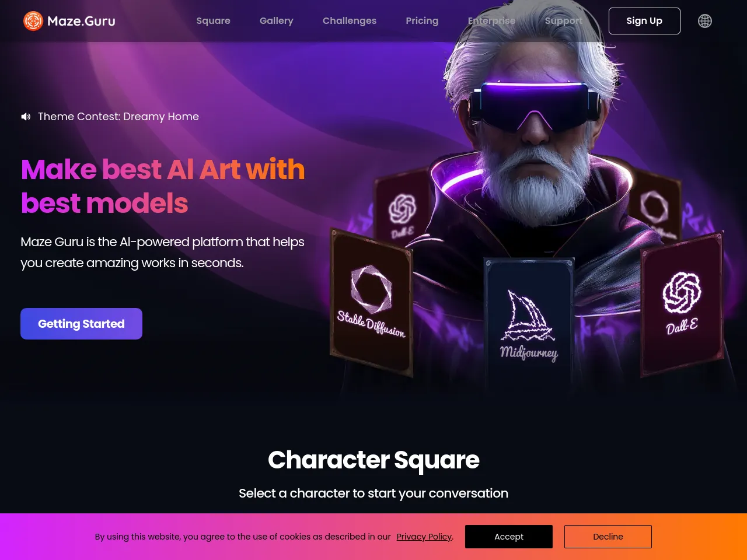Open the Support nav link

click(564, 21)
